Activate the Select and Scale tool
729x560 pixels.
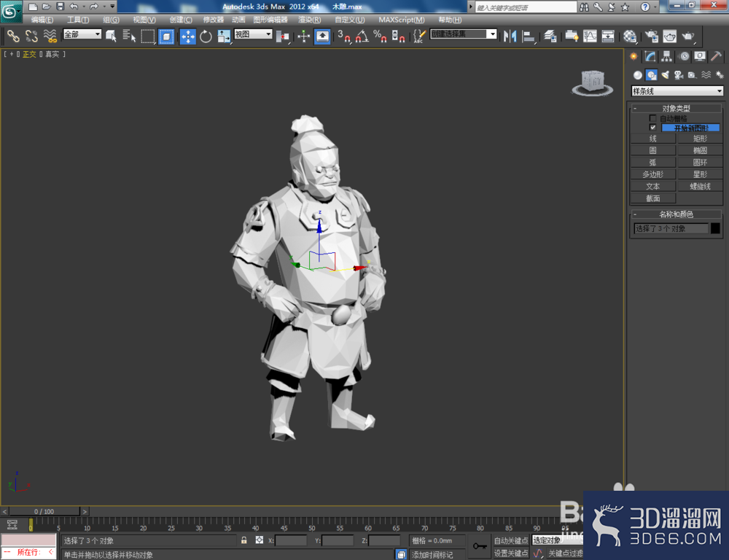[224, 36]
